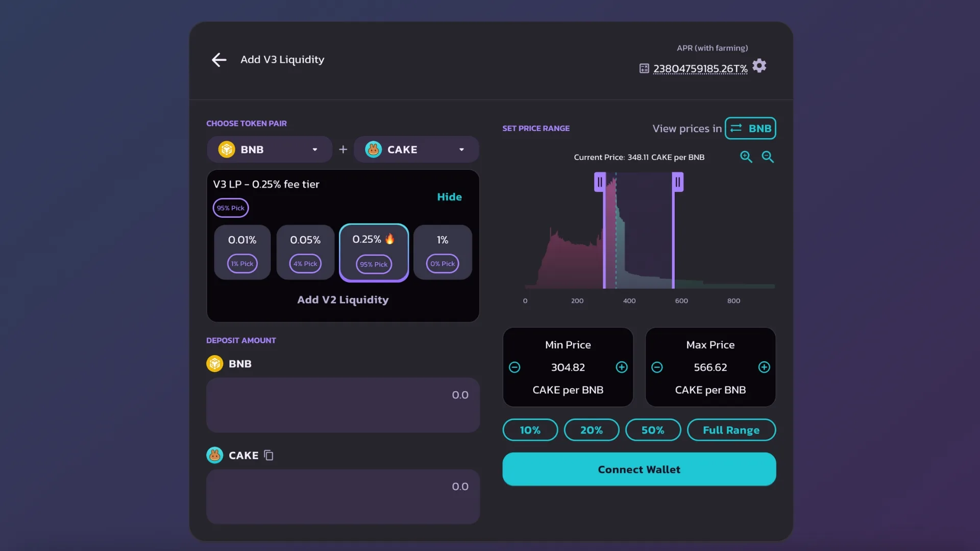Open the transaction settings gear
The image size is (980, 551).
coord(759,65)
